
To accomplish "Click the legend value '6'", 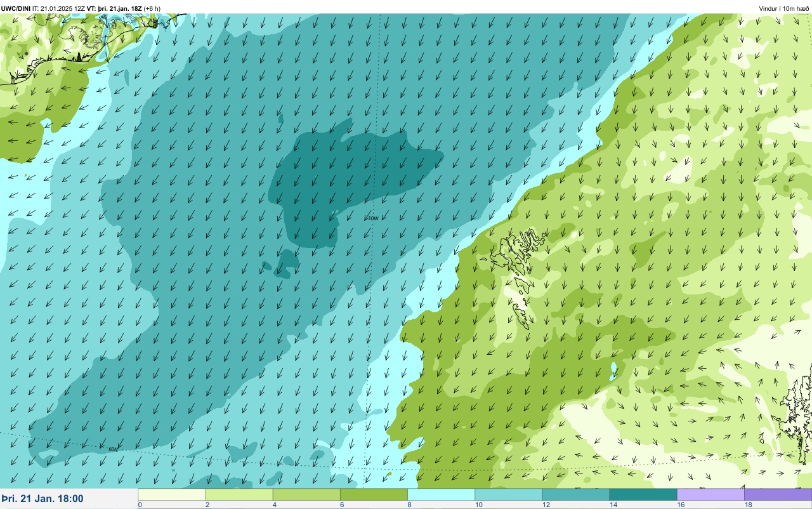I will tap(341, 505).
